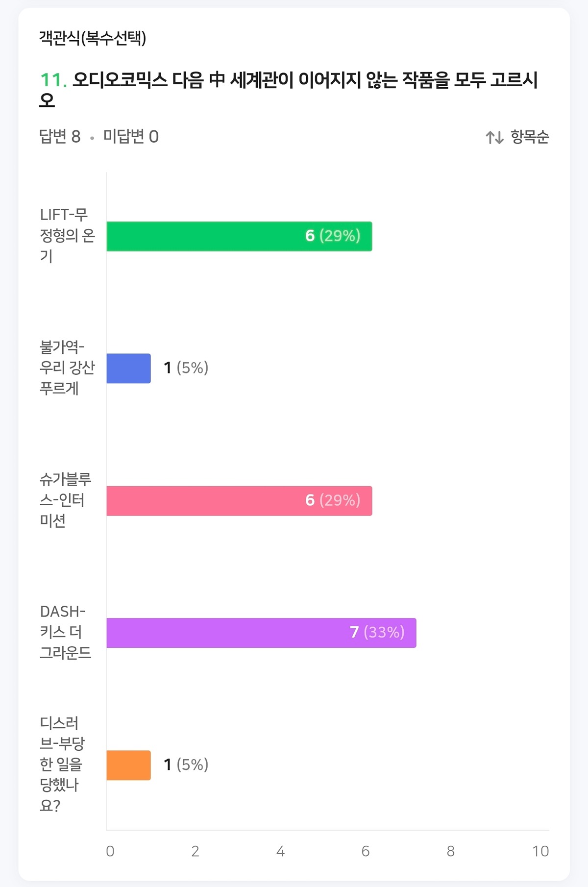Click the DASH-키스 더 그라운드 option label
Viewport: 588px width, 887px height.
point(65,633)
